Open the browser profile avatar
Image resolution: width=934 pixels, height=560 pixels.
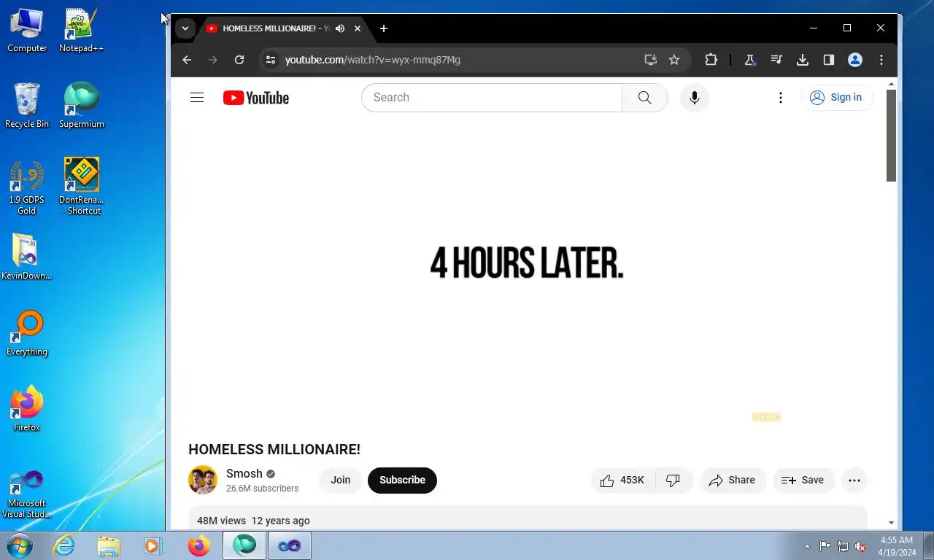click(855, 60)
